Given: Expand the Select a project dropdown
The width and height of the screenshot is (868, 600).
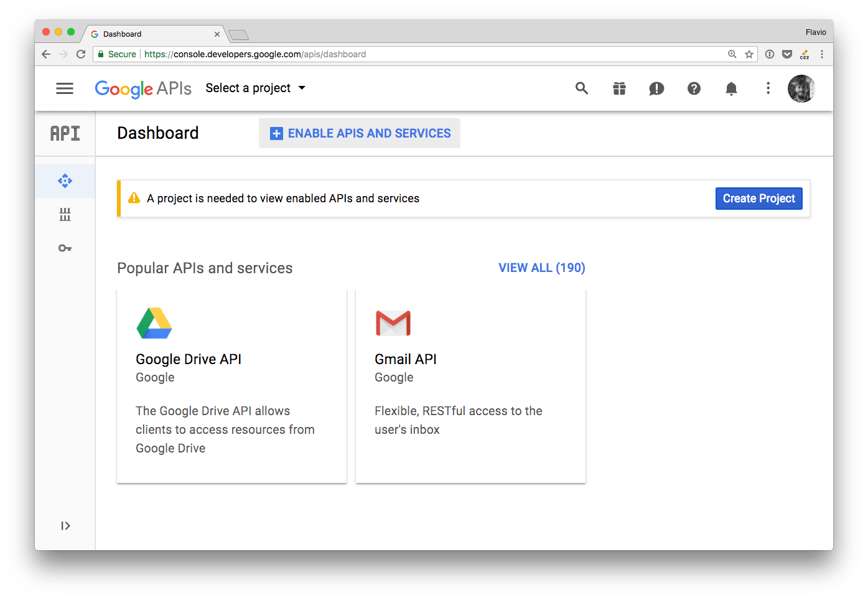Looking at the screenshot, I should point(255,88).
